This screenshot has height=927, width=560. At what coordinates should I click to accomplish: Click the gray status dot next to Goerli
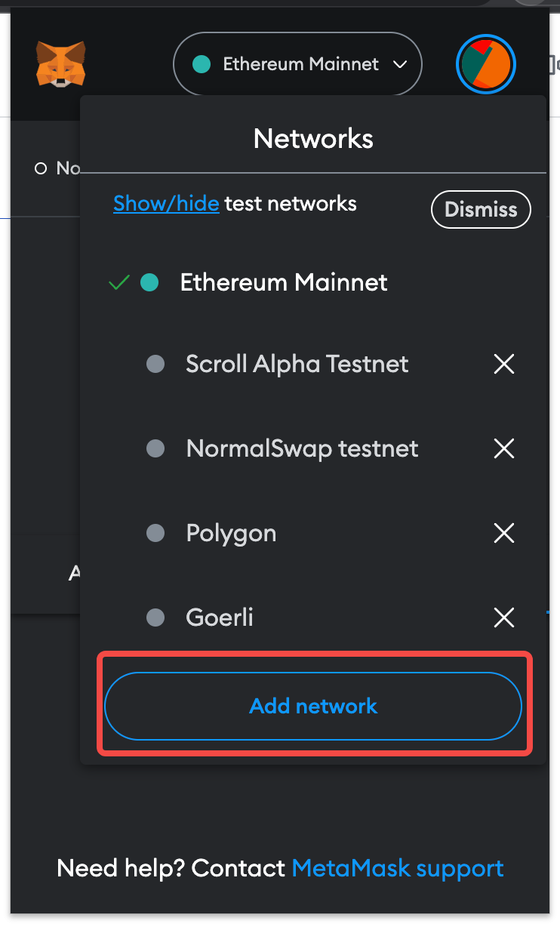(155, 618)
